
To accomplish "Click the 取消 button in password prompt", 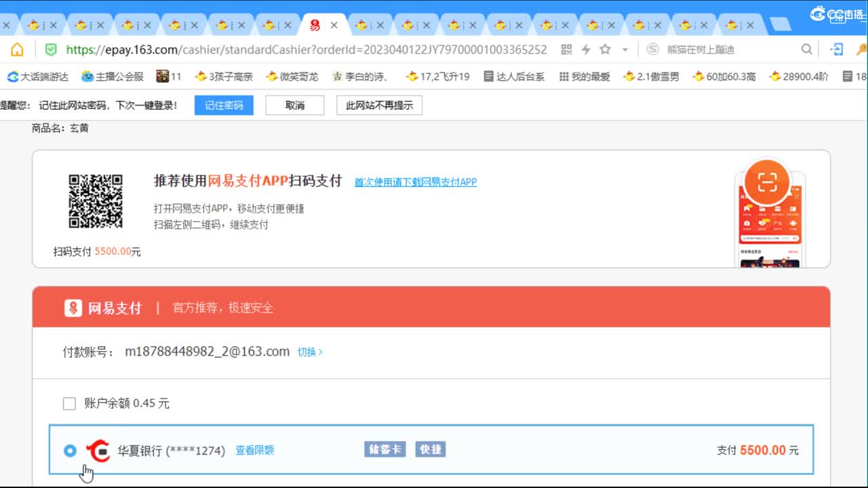I will pos(295,106).
